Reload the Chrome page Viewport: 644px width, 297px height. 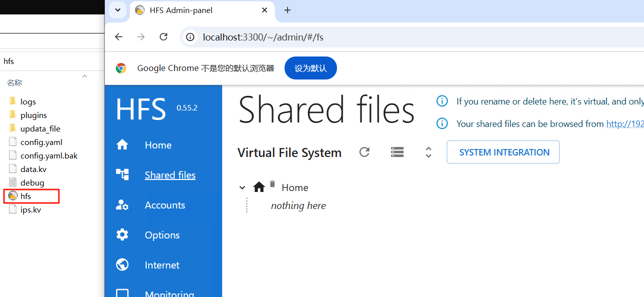coord(163,37)
